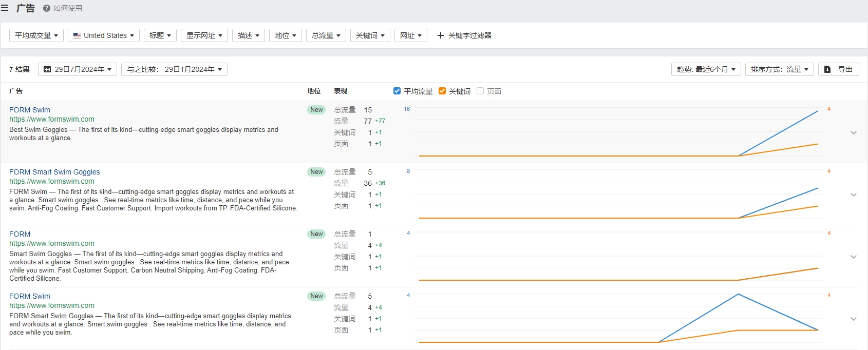Open the hamburger menu icon
868x350 pixels.
tap(5, 8)
